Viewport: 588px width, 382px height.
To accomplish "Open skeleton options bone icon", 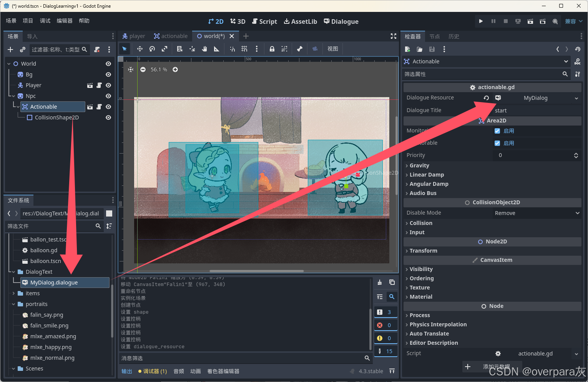I will [300, 49].
